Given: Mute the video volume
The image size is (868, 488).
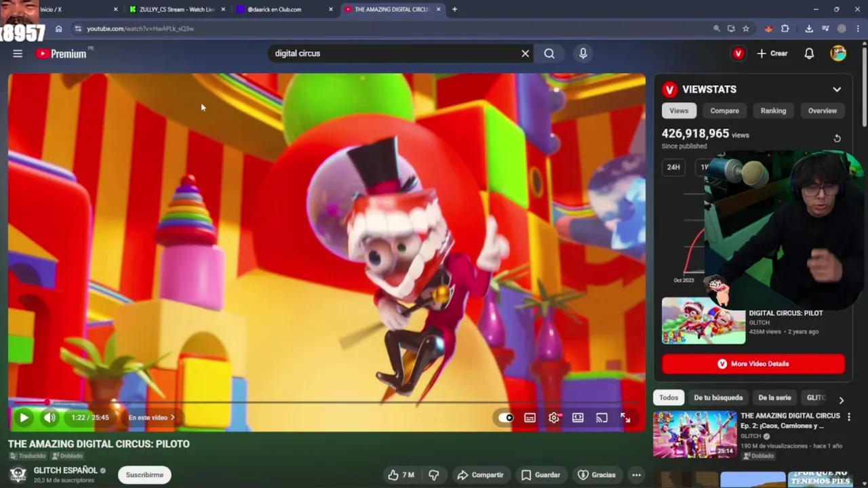Looking at the screenshot, I should click(x=50, y=418).
